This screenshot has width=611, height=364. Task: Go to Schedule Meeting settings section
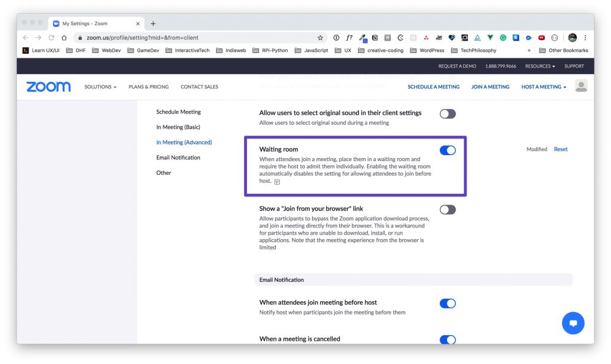coord(178,112)
